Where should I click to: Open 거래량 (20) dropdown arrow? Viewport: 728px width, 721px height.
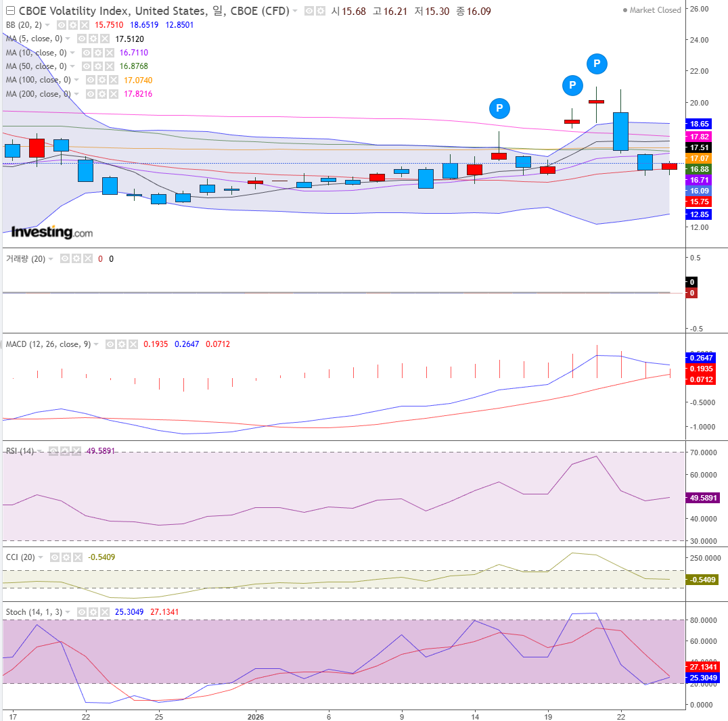(x=51, y=259)
